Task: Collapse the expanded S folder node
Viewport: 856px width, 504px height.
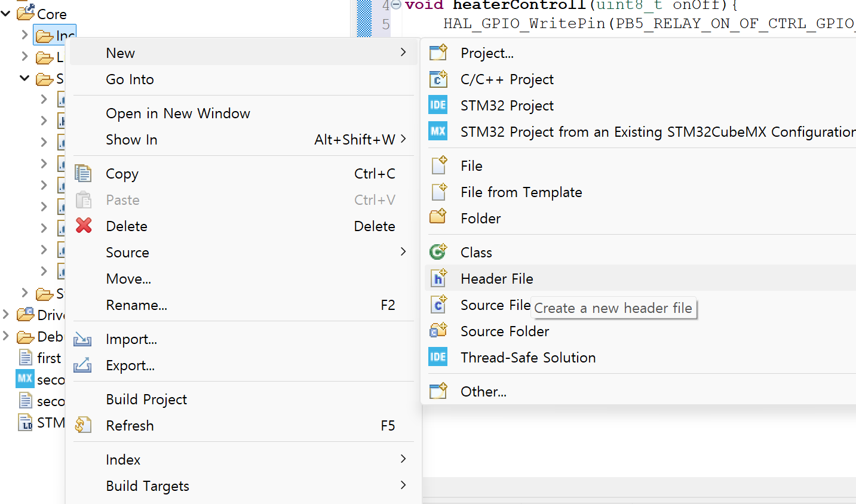Action: click(24, 78)
